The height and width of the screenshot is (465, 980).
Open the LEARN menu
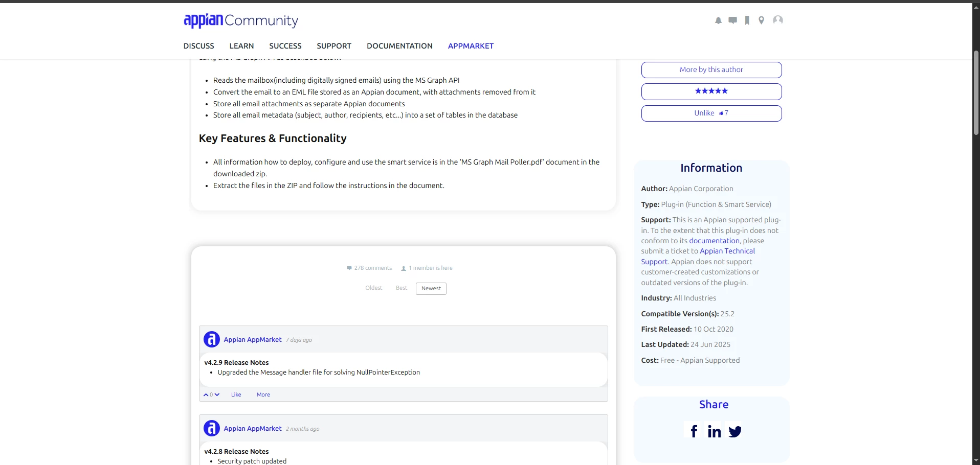(x=241, y=46)
